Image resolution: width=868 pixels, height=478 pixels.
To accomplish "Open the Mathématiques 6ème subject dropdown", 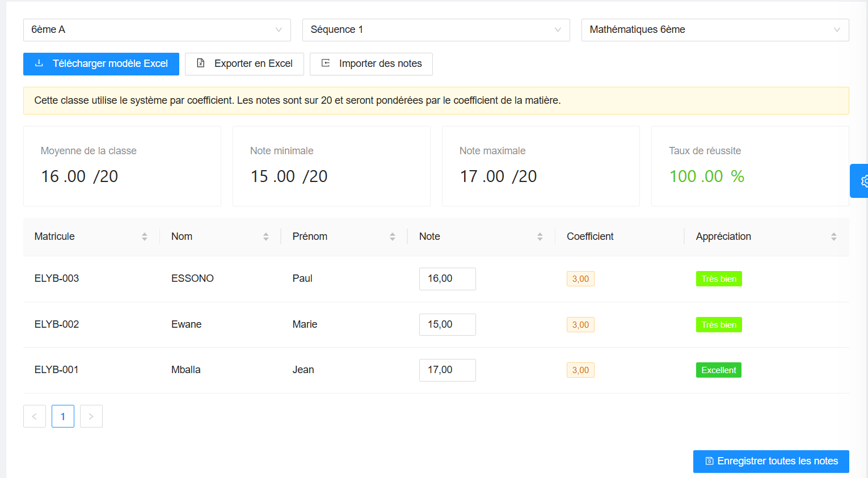I will coord(714,29).
